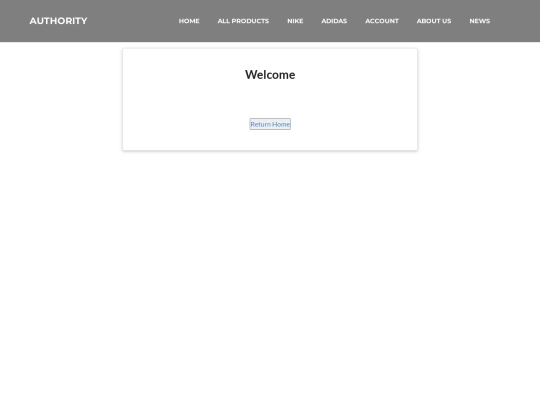Click the Return Home button
Screen dimensions: 540x405
[x=270, y=124]
